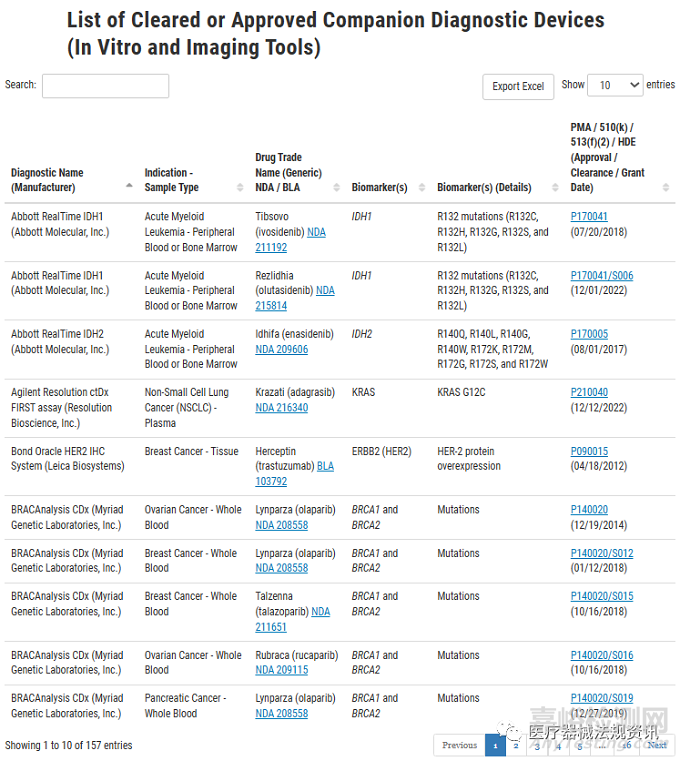Image resolution: width=680 pixels, height=761 pixels.
Task: Sort by Biomarker(s) column header
Action: [x=379, y=187]
